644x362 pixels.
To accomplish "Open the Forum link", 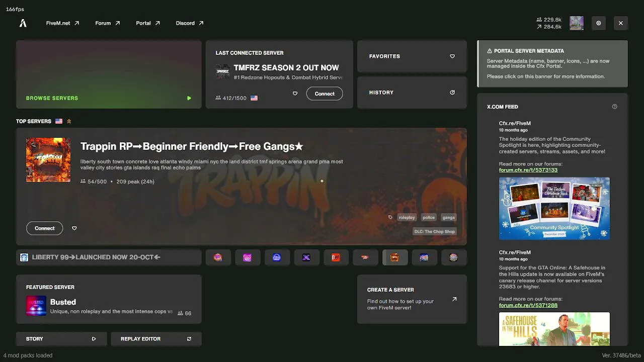I will [108, 23].
